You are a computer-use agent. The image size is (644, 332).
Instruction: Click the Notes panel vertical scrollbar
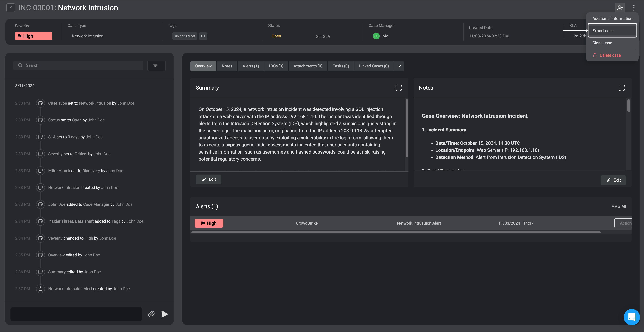pos(628,106)
